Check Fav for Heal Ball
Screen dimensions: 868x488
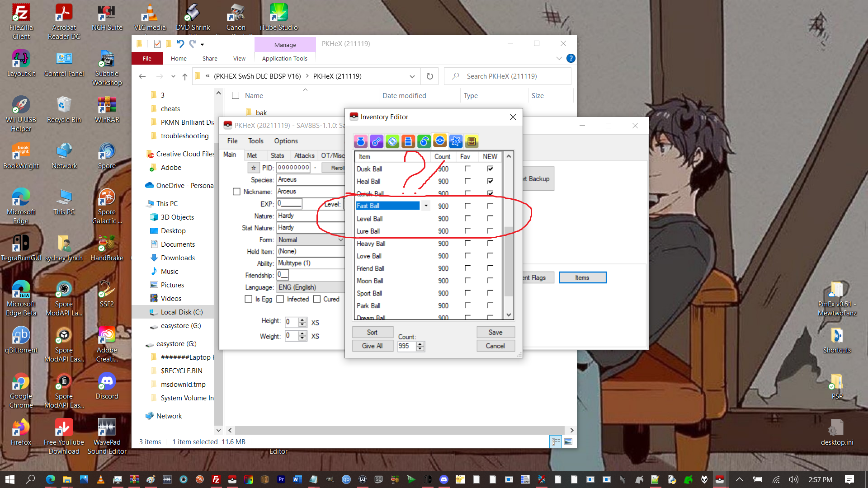tap(467, 181)
